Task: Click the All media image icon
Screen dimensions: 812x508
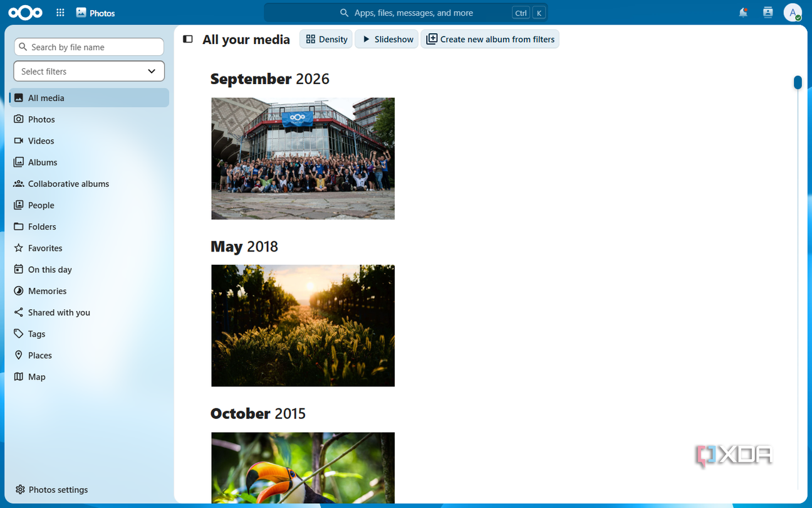Action: [19, 98]
